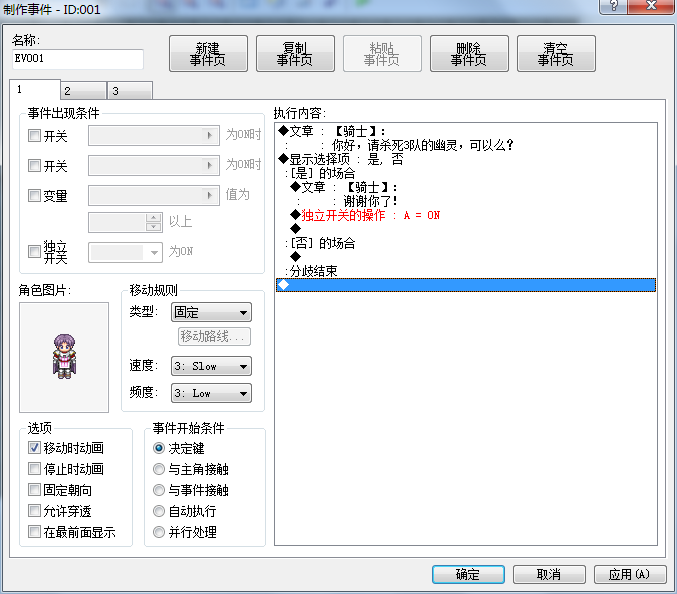Viewport: 677px width, 594px height.
Task: Enable the 变量 condition checkbox
Action: pos(34,195)
